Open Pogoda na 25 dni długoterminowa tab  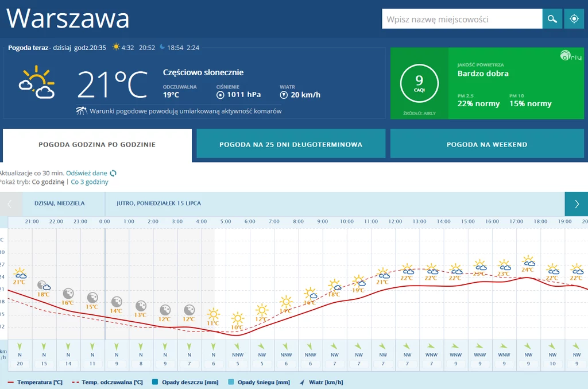[291, 144]
